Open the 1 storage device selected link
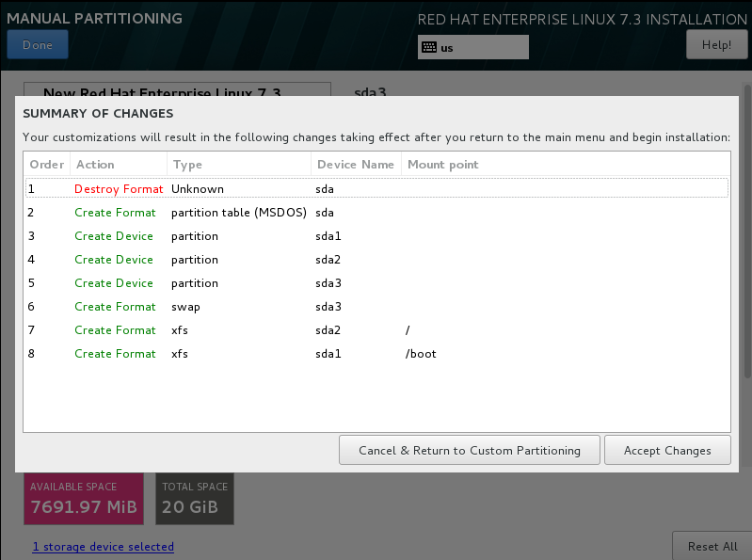This screenshot has height=560, width=752. (x=104, y=547)
